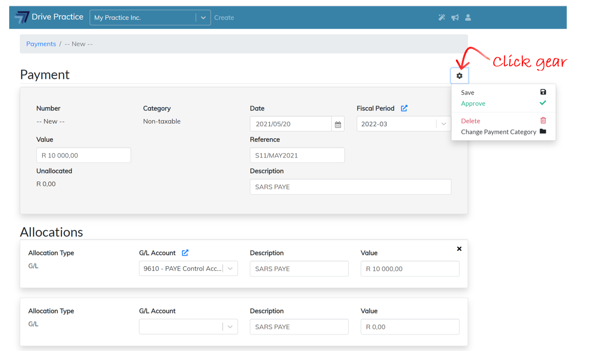Click first allocation Value R 10 000,00
The height and width of the screenshot is (364, 589).
(410, 269)
